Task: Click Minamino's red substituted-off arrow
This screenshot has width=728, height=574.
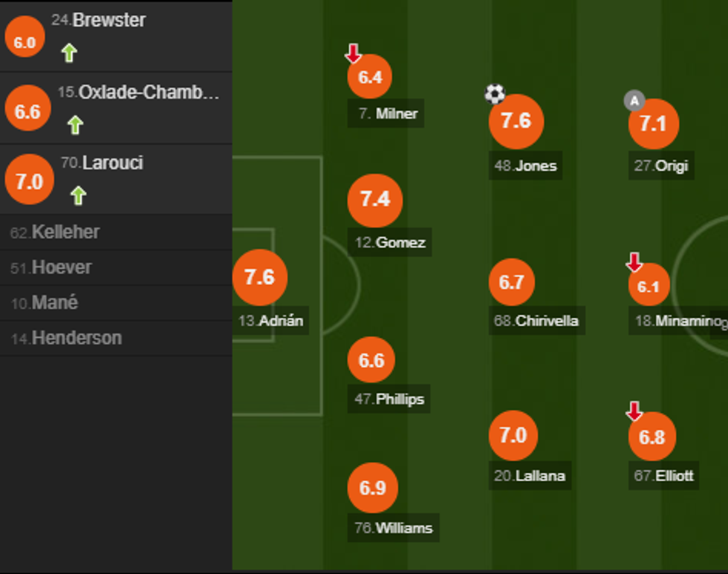Action: pos(634,261)
